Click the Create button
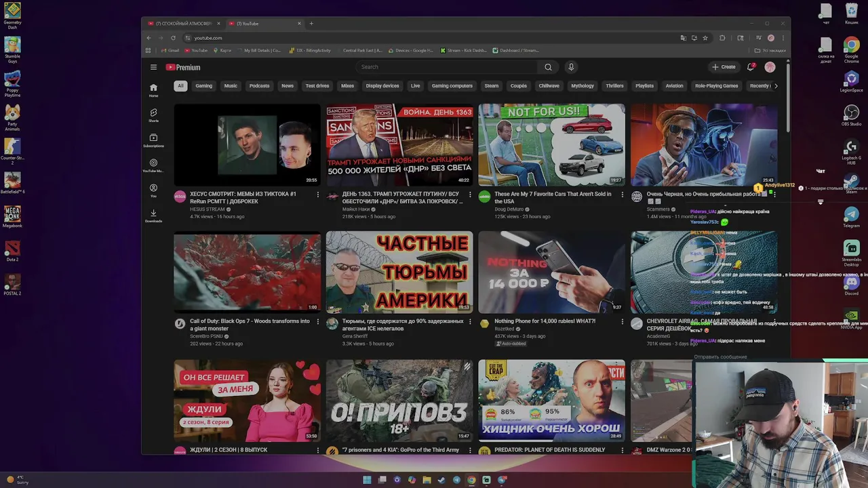868x488 pixels. tap(724, 67)
